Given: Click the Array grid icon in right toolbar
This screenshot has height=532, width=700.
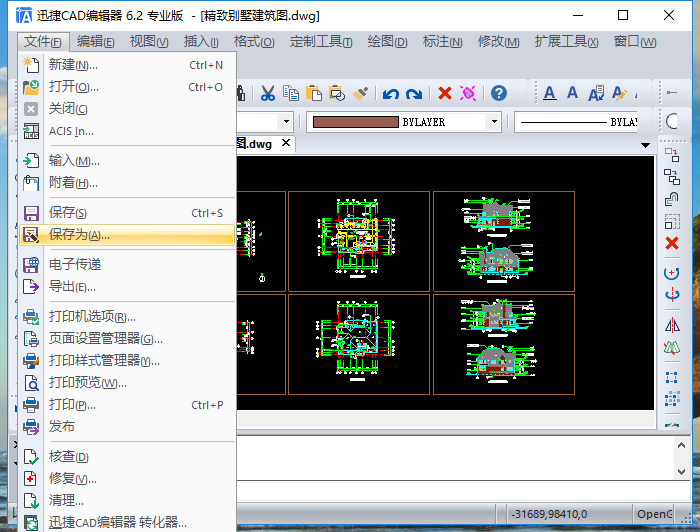Looking at the screenshot, I should [x=672, y=399].
